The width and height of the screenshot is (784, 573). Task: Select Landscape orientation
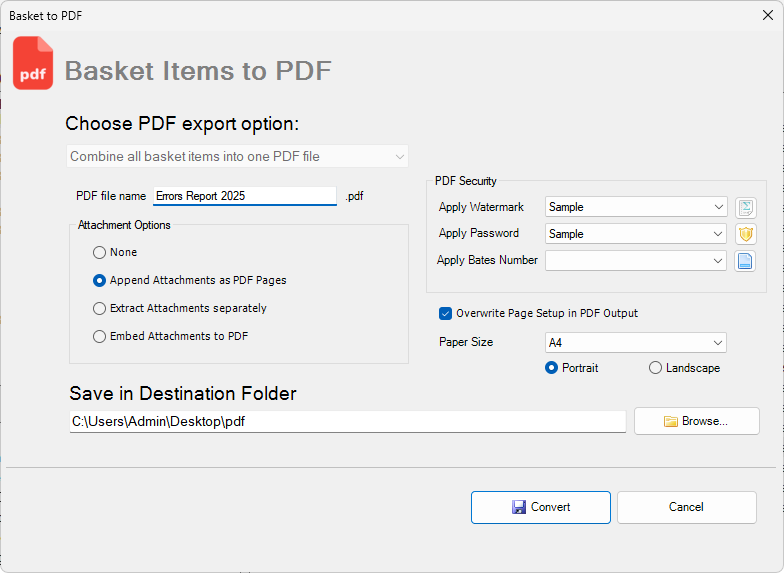point(656,368)
